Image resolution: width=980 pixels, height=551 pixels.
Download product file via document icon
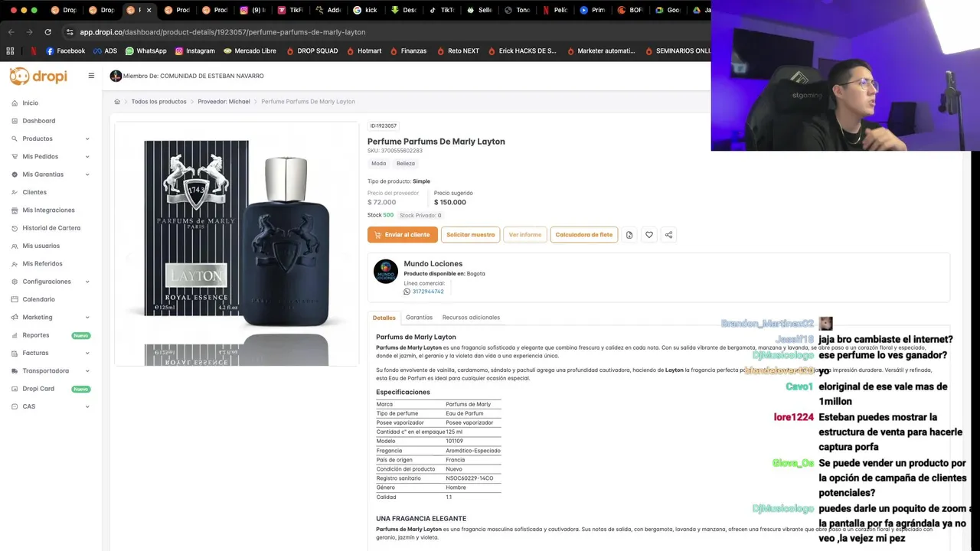629,235
